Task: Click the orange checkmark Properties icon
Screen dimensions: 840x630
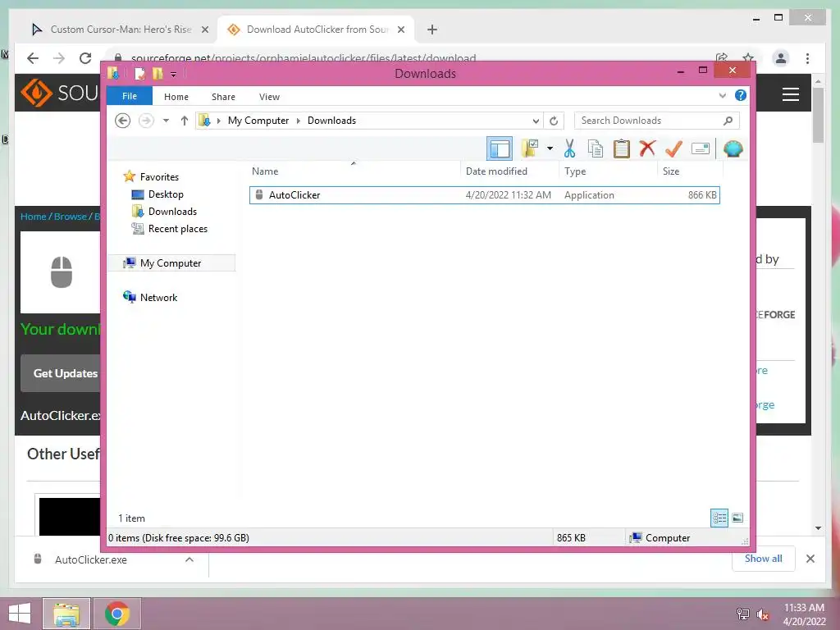Action: click(x=673, y=148)
